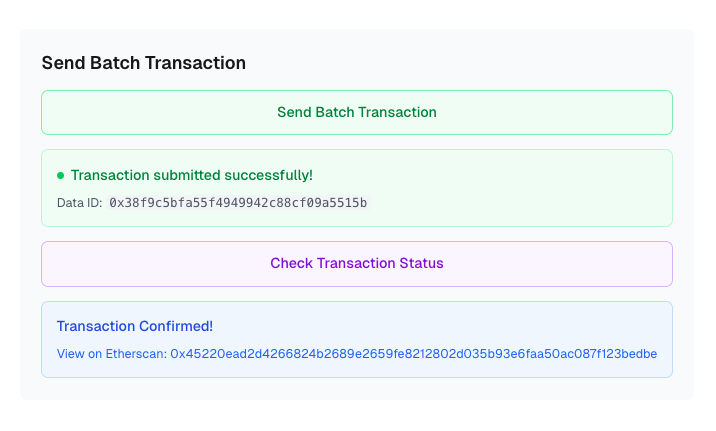Viewport: 716px width, 431px height.
Task: Click the "Send Batch Transaction" section heading
Action: point(144,63)
